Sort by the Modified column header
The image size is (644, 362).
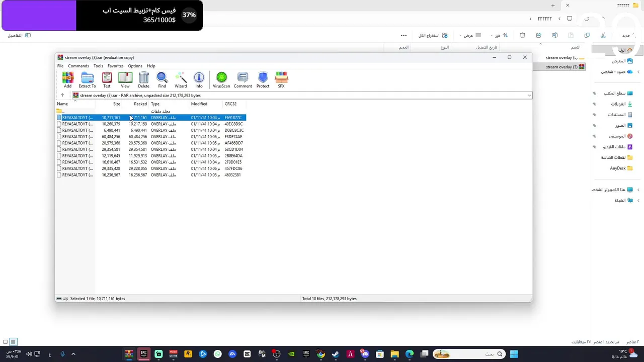[x=206, y=104]
